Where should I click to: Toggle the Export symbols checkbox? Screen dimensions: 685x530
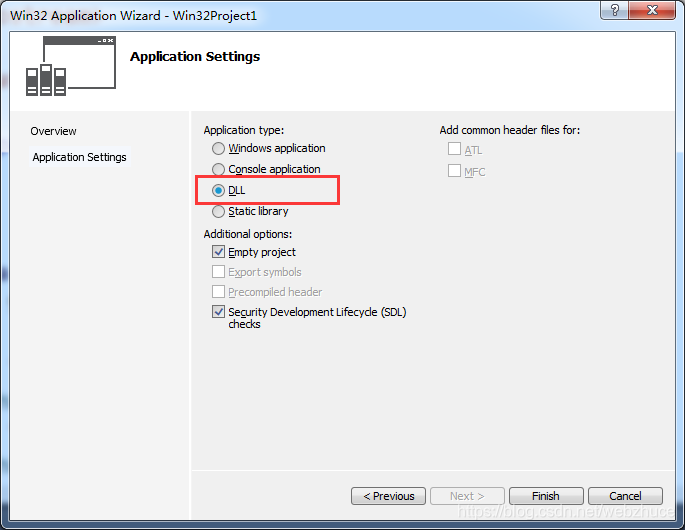point(218,272)
